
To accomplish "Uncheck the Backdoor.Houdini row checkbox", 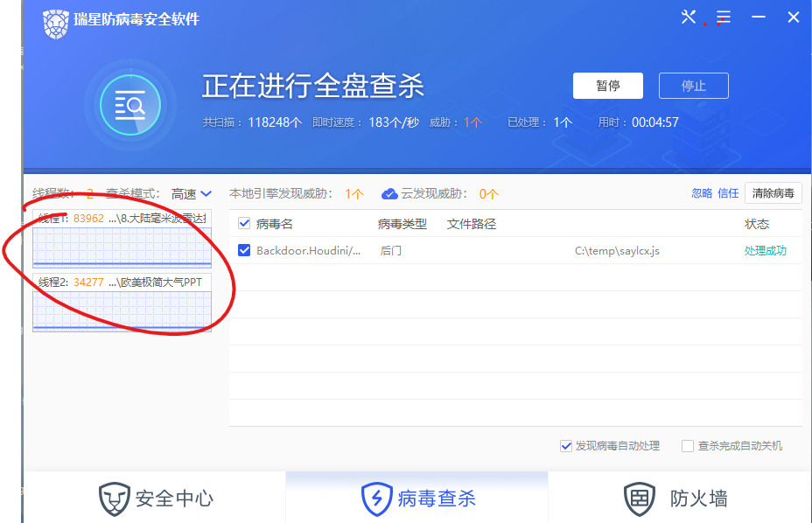I will tap(244, 251).
